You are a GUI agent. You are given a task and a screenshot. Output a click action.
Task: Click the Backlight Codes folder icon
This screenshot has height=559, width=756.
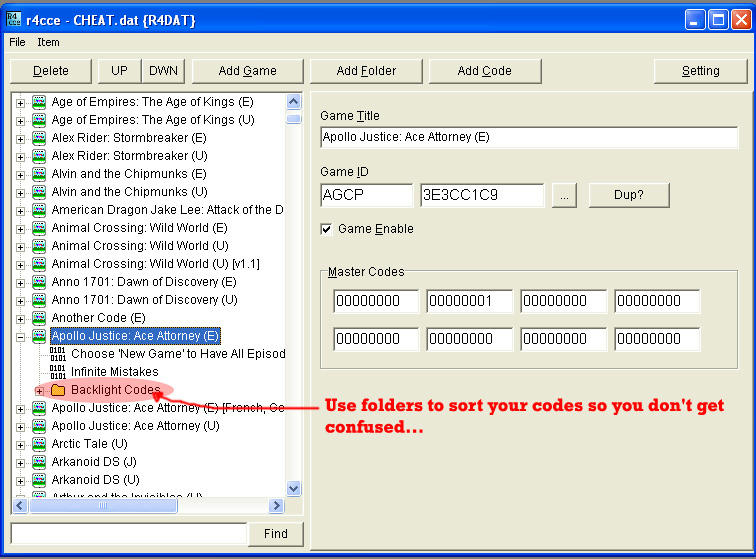[58, 390]
